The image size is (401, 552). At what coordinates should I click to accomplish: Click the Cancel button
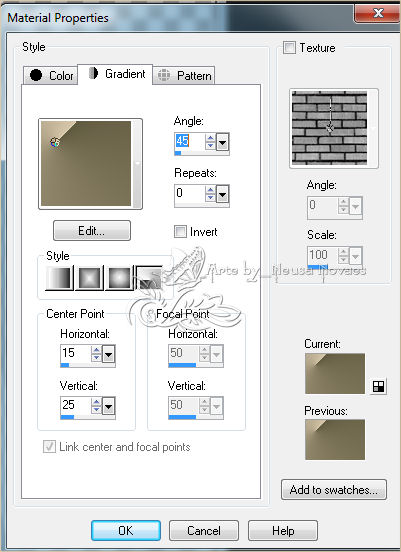(204, 531)
